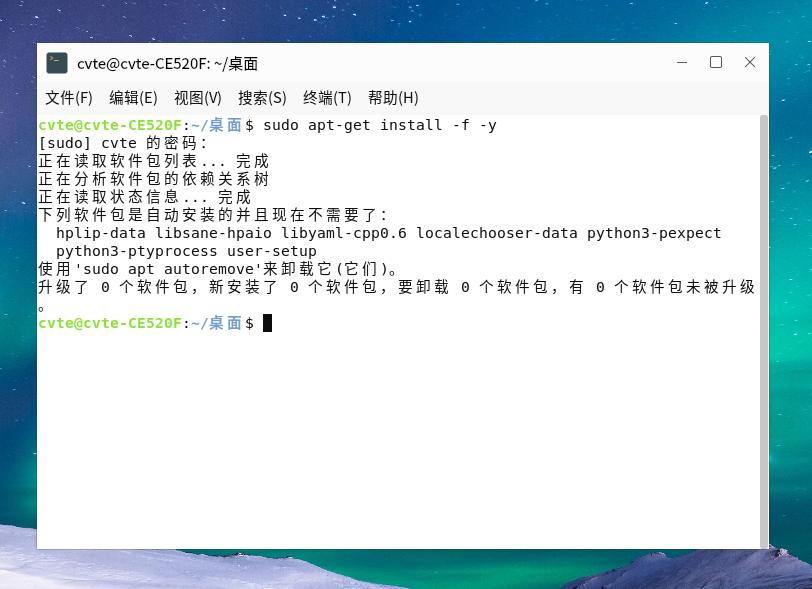Click the package name libyaml-cpp0.6

pos(344,234)
